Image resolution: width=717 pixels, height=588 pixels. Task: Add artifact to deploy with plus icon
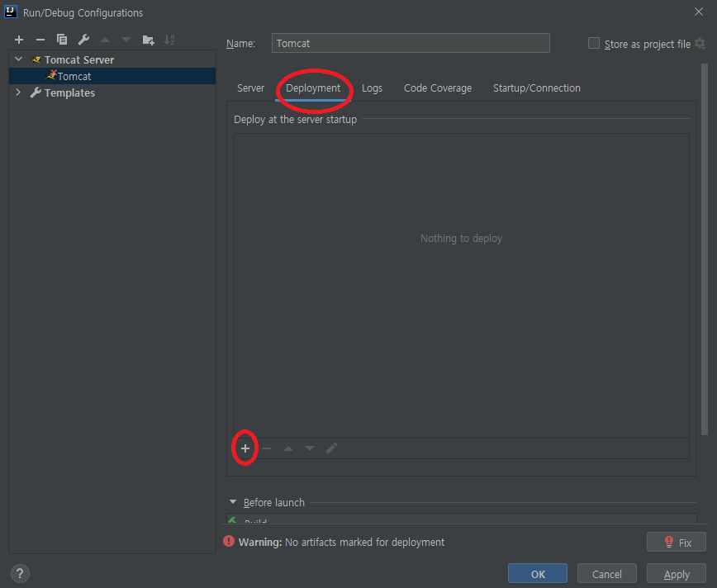245,448
